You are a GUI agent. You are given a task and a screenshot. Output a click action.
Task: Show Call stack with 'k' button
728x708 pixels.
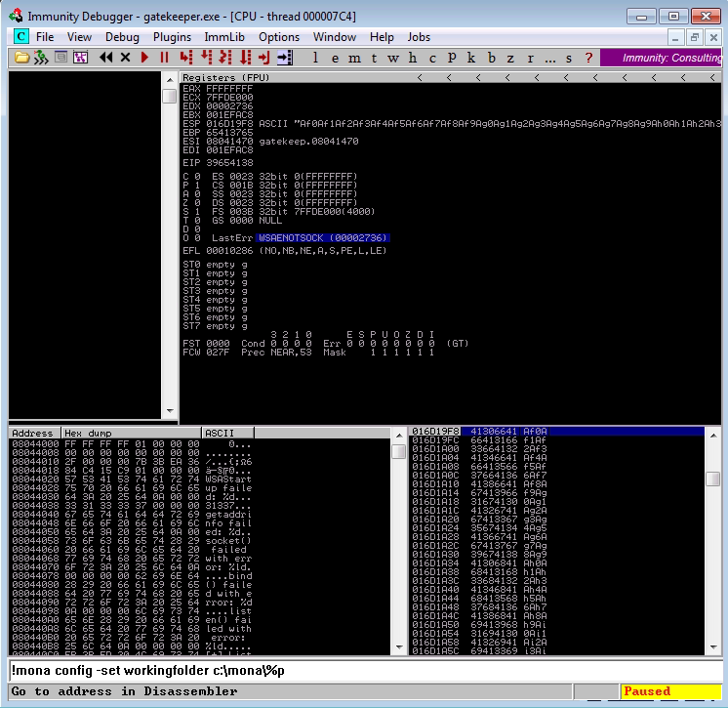tap(471, 58)
